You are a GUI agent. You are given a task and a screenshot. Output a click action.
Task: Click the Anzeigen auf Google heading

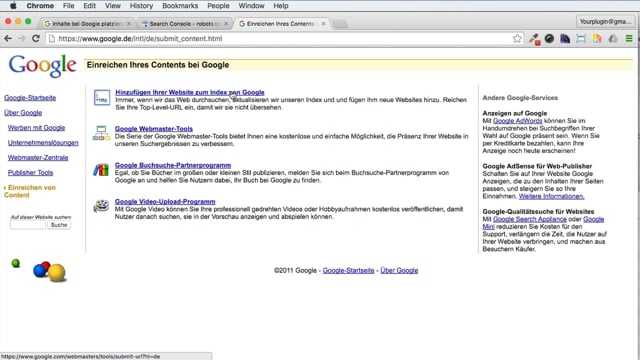pyautogui.click(x=515, y=113)
